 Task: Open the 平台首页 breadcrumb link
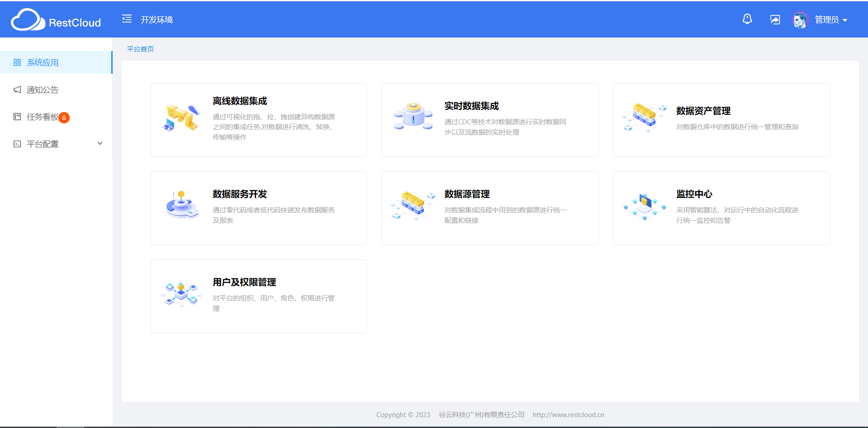tap(140, 49)
